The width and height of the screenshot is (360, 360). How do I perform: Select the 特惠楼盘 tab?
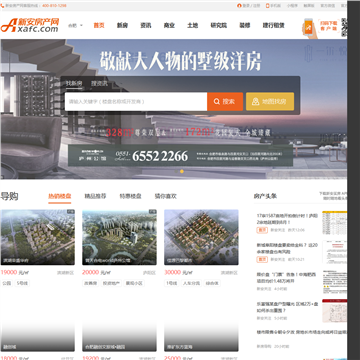tap(130, 196)
